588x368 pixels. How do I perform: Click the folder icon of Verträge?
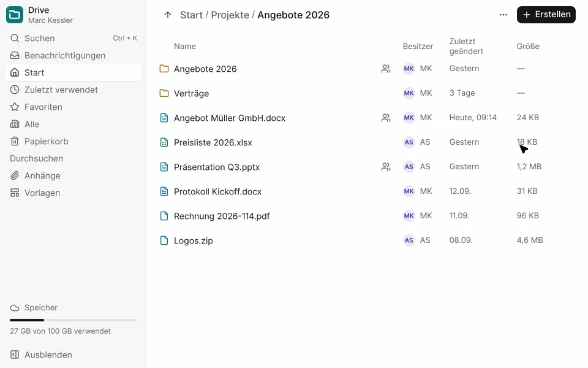(x=164, y=93)
